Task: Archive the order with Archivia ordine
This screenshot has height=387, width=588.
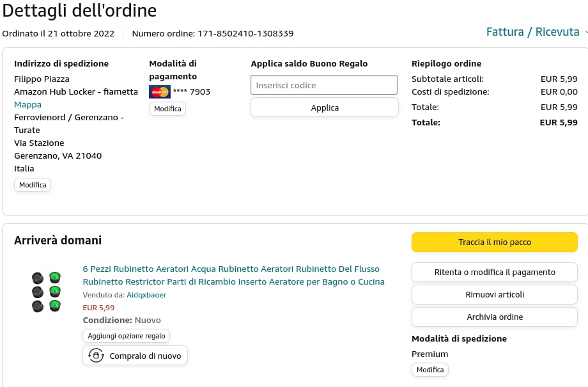Action: (x=494, y=317)
